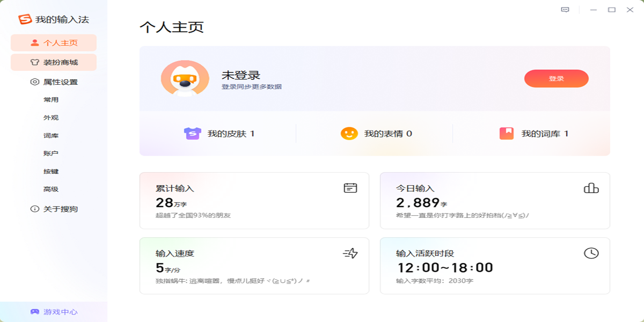Image resolution: width=644 pixels, height=322 pixels.
Task: Click the robot avatar image
Action: [185, 78]
